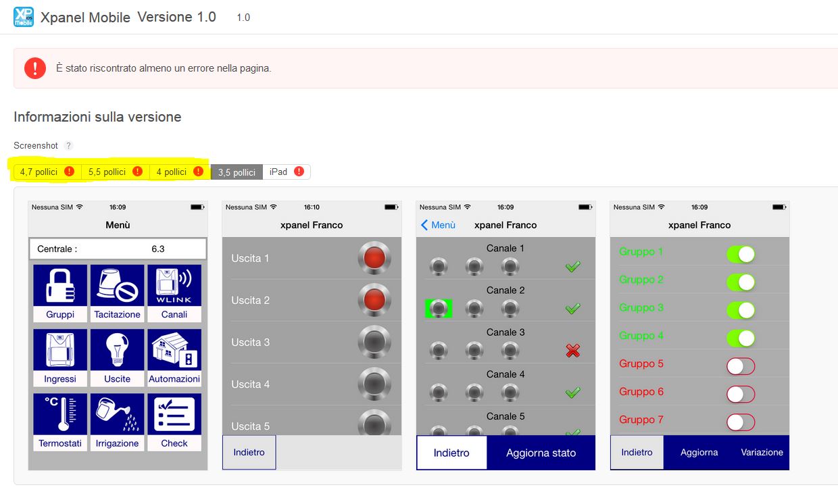Click Indietro in the Gruppo screenshot
This screenshot has height=504, width=838.
(x=637, y=452)
